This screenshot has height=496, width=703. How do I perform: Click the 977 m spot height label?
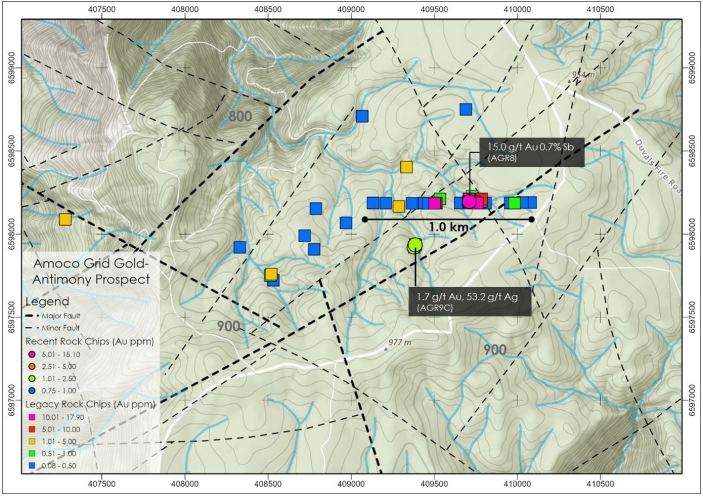click(x=399, y=343)
